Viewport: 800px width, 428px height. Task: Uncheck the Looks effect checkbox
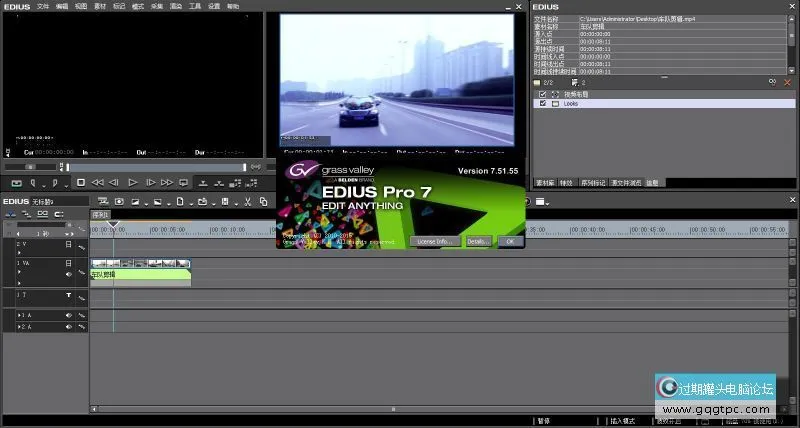pyautogui.click(x=543, y=103)
